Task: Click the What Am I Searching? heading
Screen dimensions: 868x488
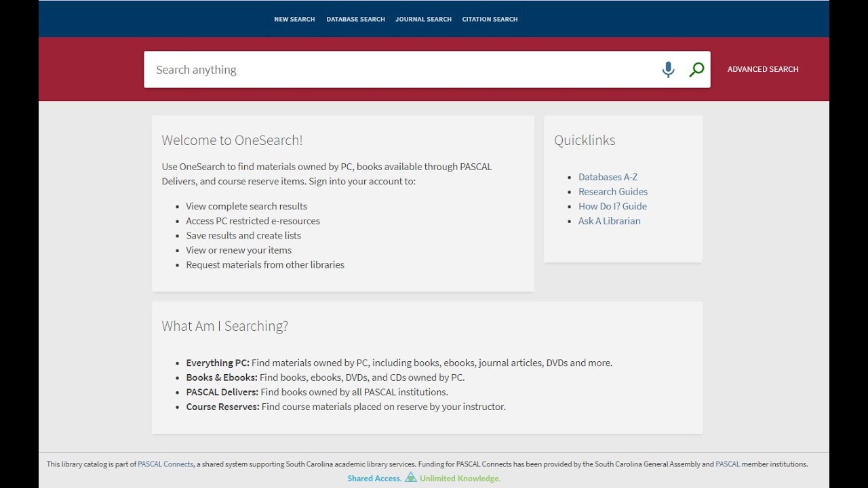Action: pyautogui.click(x=224, y=326)
